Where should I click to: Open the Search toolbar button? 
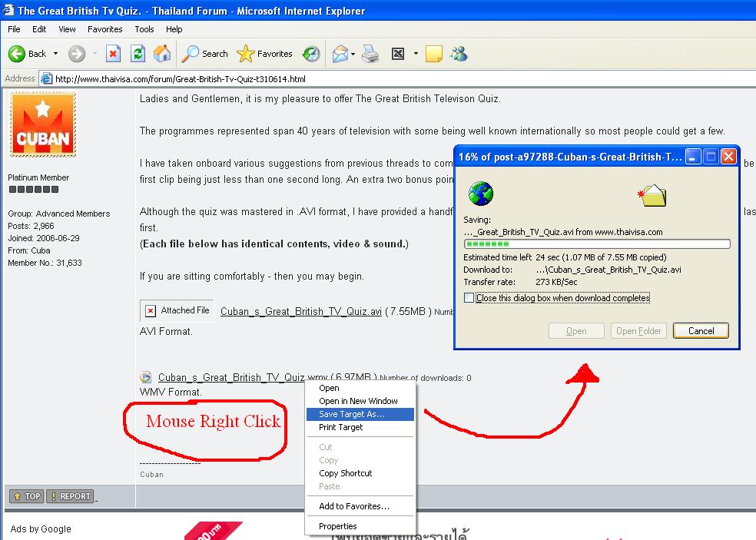205,54
